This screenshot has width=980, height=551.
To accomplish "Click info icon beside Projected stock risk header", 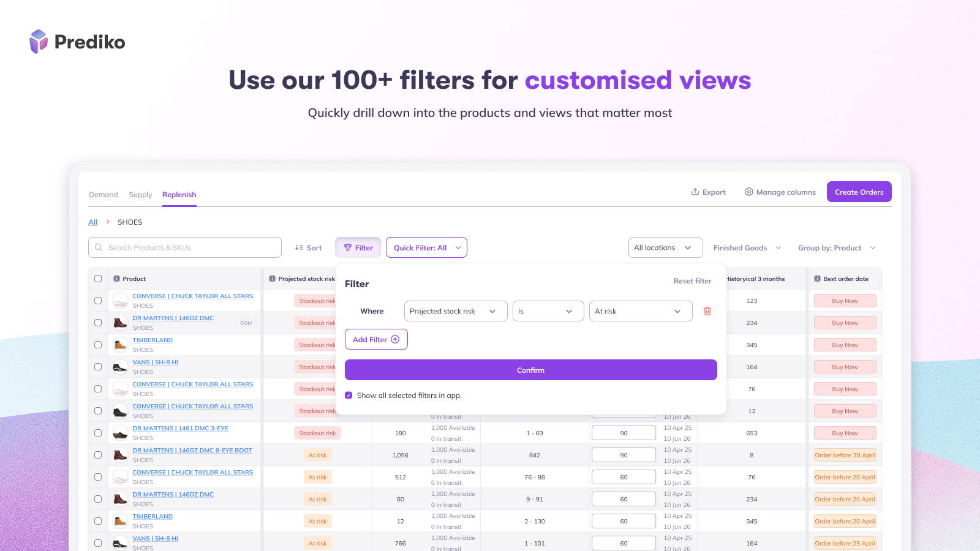I will (272, 279).
